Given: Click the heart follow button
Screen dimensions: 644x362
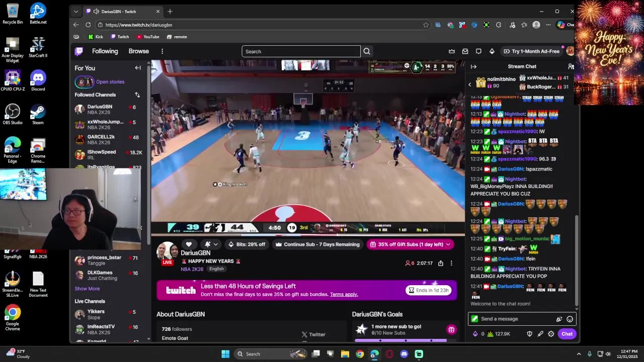Looking at the screenshot, I should coord(189,244).
